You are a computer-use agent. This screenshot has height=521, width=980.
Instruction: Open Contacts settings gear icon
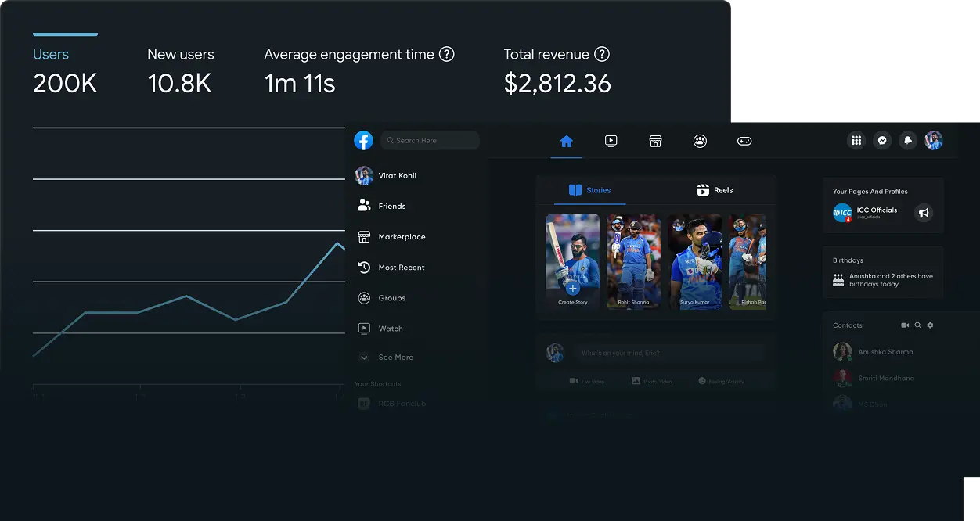point(930,325)
